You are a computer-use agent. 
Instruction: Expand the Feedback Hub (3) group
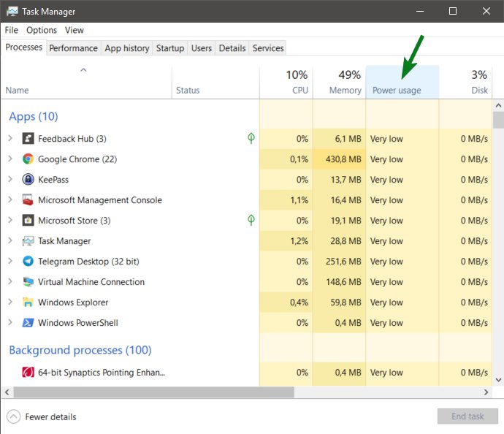click(10, 139)
